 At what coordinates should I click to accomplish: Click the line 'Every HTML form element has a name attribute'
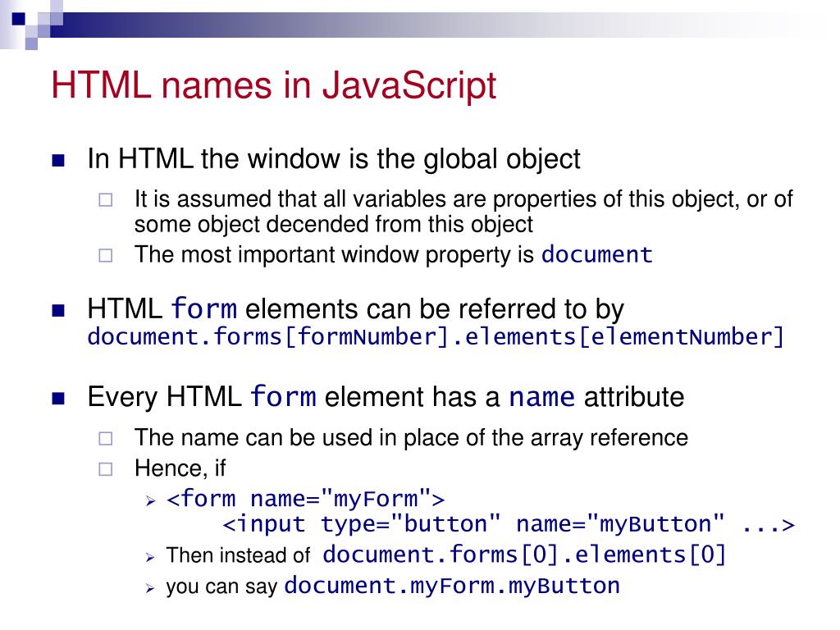click(386, 397)
